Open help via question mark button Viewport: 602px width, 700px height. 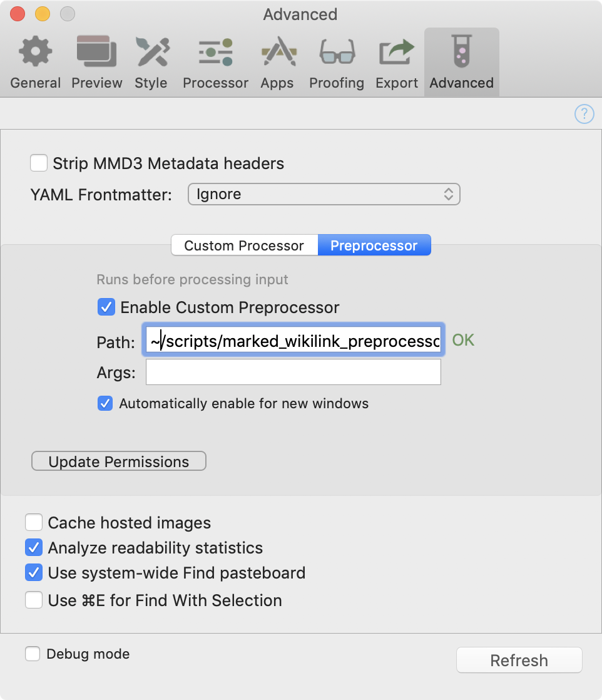coord(584,114)
